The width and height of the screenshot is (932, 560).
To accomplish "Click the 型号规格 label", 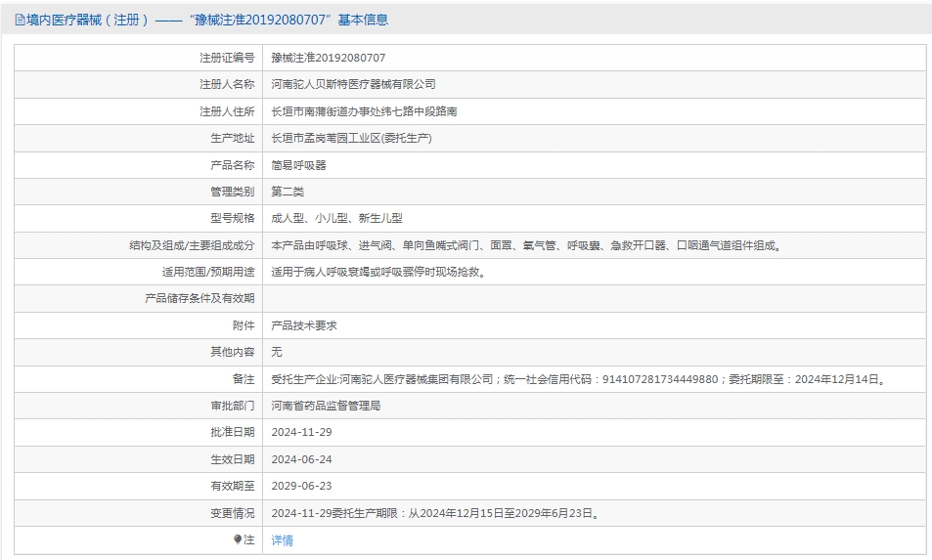I will [x=232, y=218].
